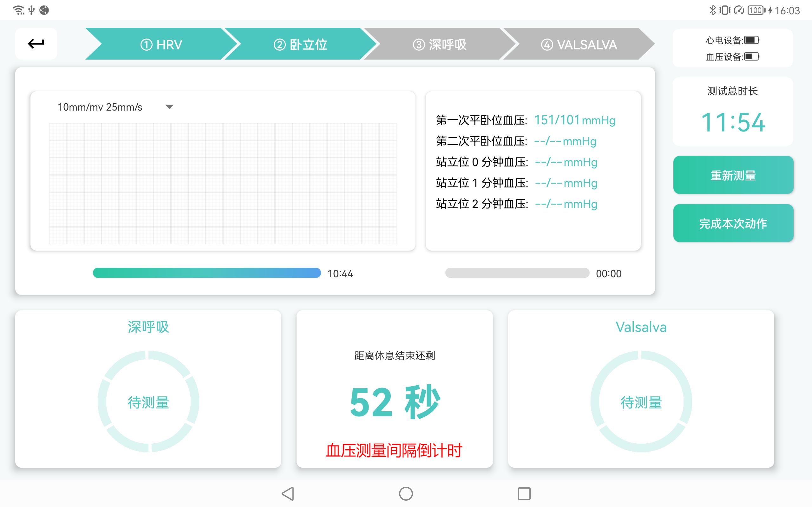Open recent apps square button

click(524, 494)
